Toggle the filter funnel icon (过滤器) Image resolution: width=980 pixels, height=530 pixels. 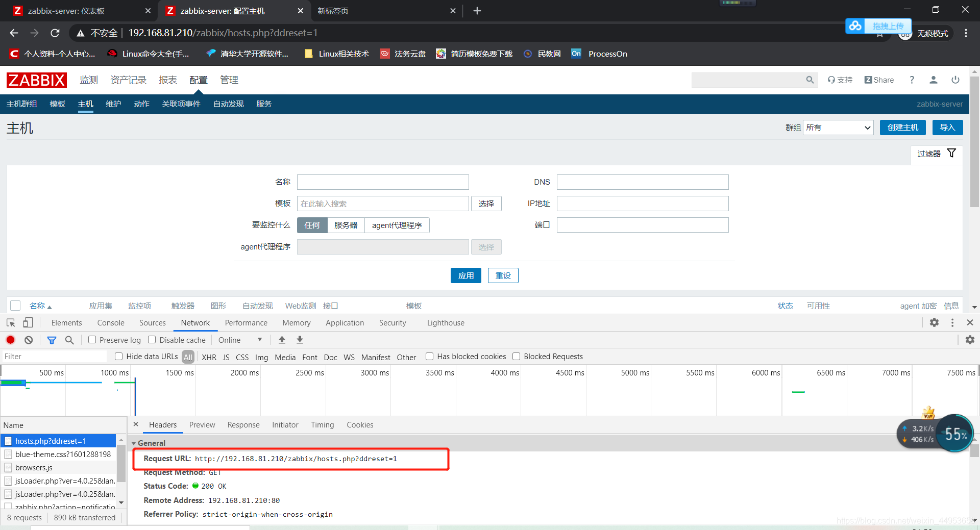tap(951, 153)
